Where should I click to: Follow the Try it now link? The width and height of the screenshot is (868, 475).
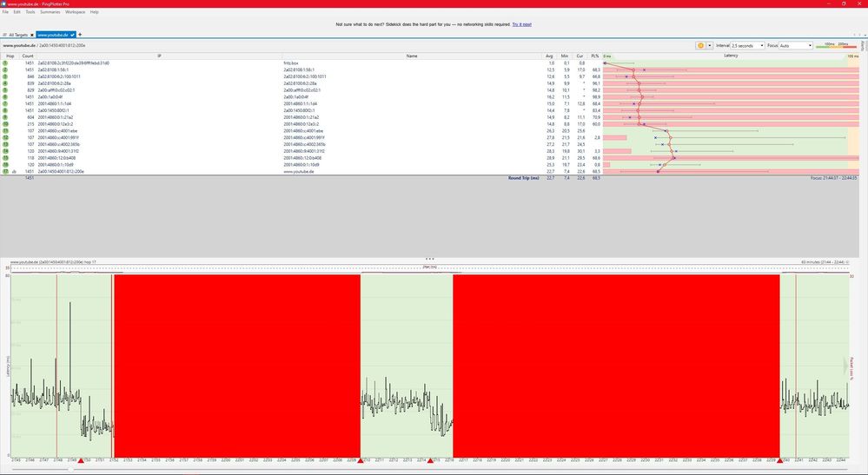tap(521, 24)
